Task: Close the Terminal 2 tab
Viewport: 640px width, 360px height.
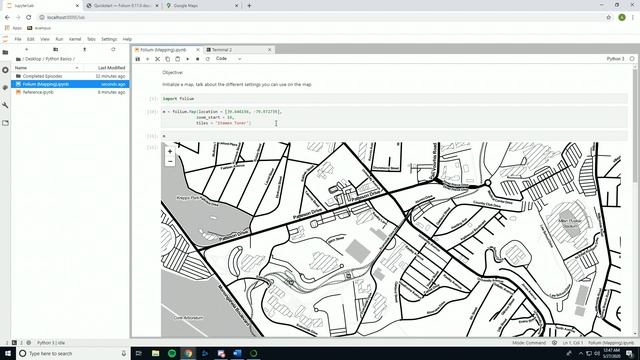Action: click(269, 50)
